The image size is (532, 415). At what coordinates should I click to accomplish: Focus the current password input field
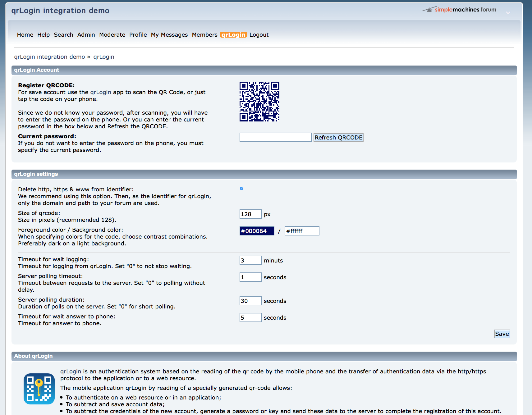coord(276,137)
